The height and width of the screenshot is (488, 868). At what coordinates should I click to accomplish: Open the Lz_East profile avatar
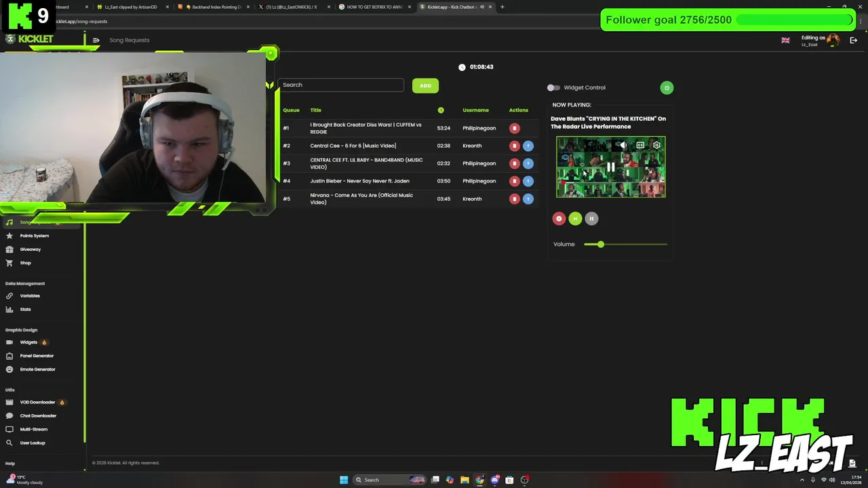(833, 40)
